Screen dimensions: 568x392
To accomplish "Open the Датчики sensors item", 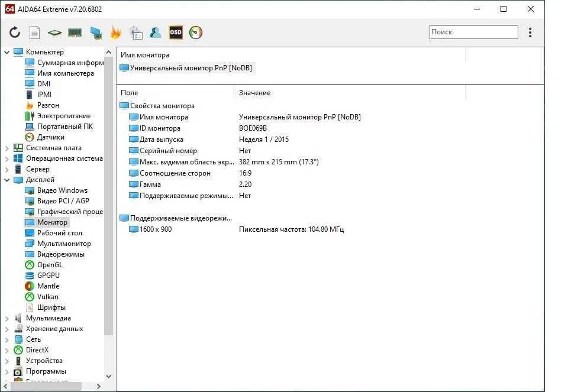I will 44,137.
